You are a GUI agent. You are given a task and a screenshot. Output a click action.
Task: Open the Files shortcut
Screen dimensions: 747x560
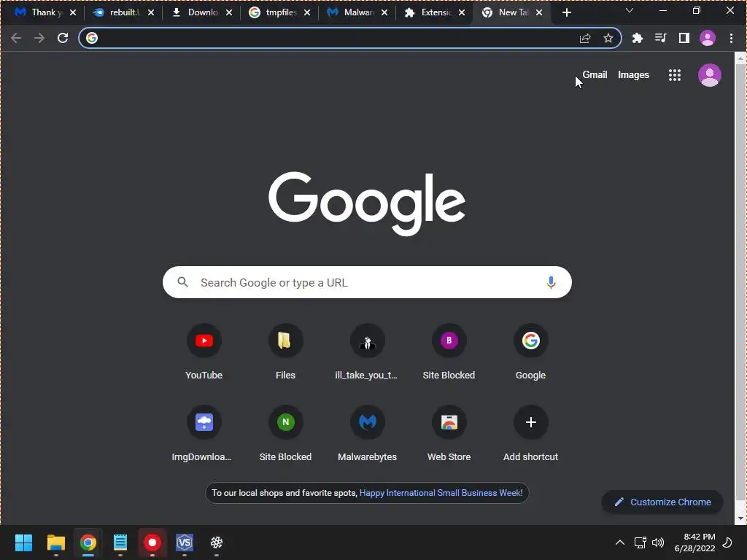pyautogui.click(x=285, y=352)
